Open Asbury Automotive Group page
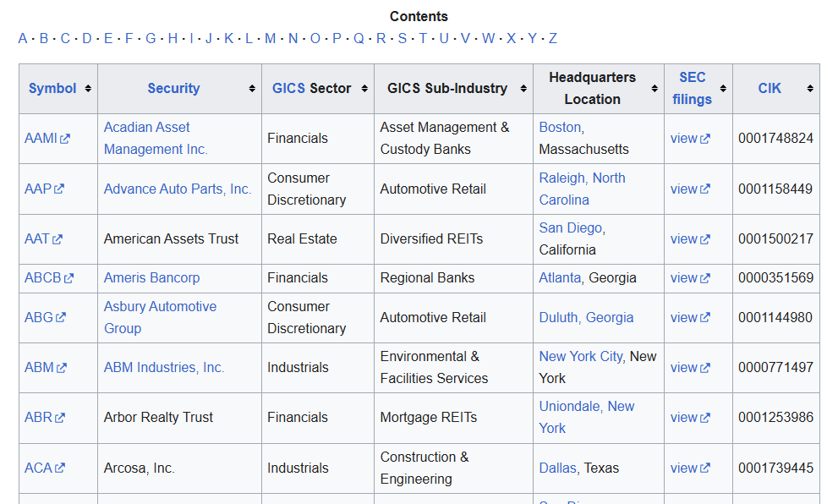This screenshot has height=504, width=838. tap(160, 317)
